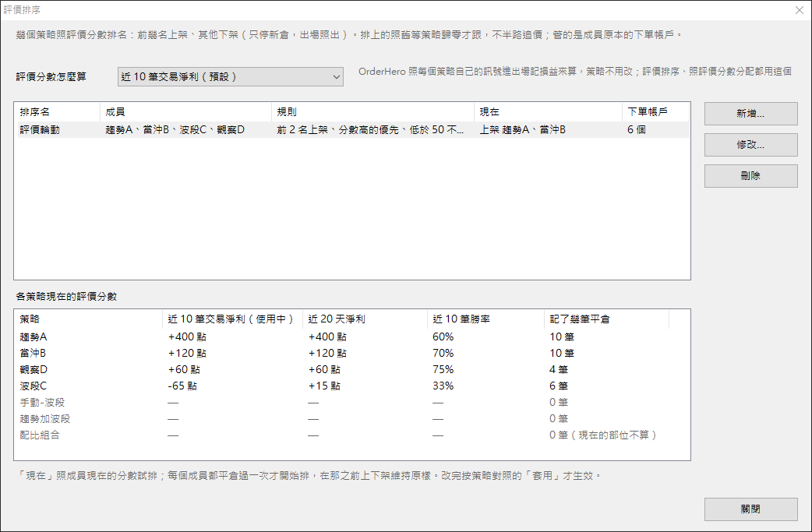Screen dimensions: 812x532
Task: Click the rule cell 前 2 名上架
Action: (370, 130)
